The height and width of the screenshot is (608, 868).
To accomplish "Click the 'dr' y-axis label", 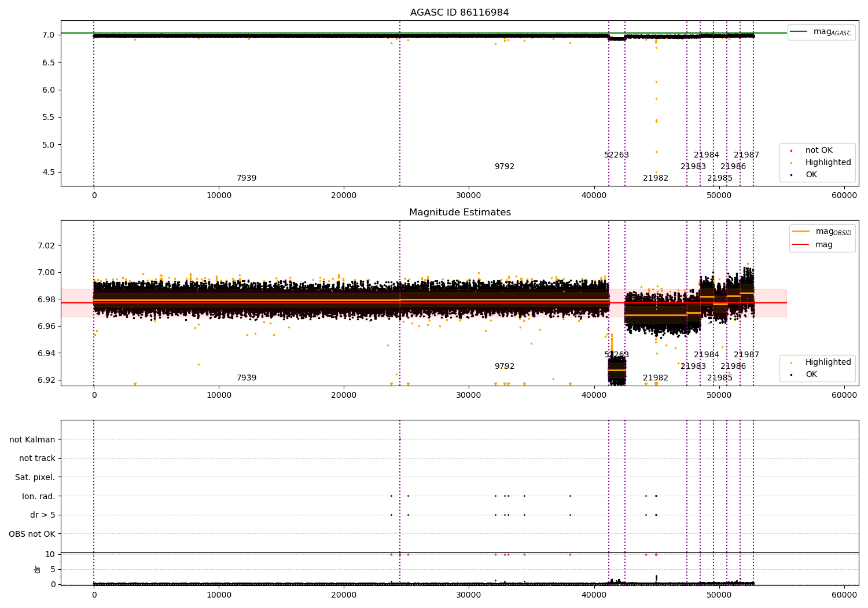I will 38,569.
